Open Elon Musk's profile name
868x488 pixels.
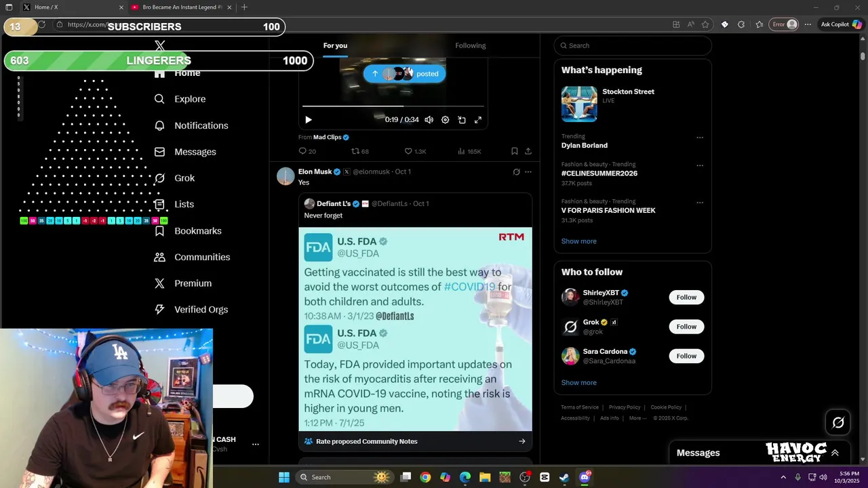pos(315,172)
